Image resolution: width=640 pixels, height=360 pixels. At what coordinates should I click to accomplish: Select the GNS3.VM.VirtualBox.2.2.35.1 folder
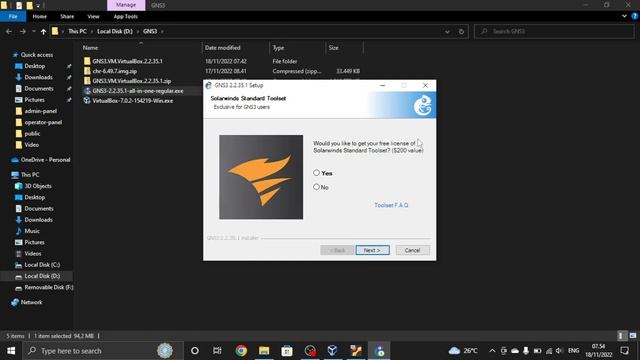[127, 61]
